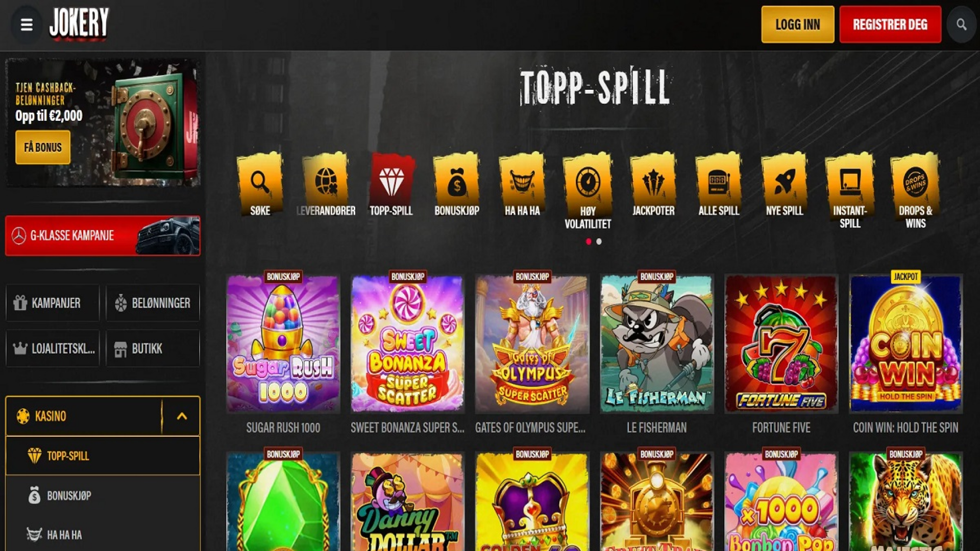The image size is (980, 551).
Task: Open the G-Klasse Kampanje banner
Action: [x=103, y=236]
